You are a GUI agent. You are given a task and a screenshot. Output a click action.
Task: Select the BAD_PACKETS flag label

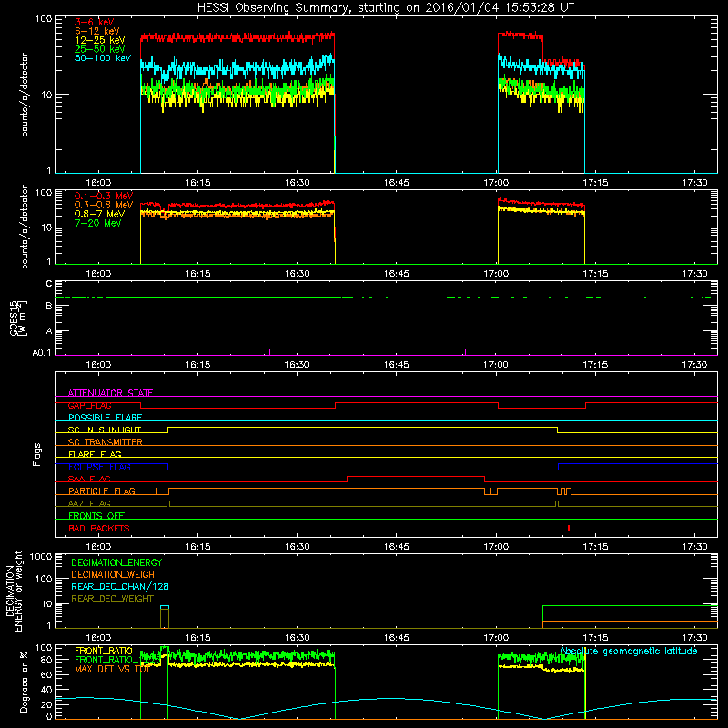(99, 528)
